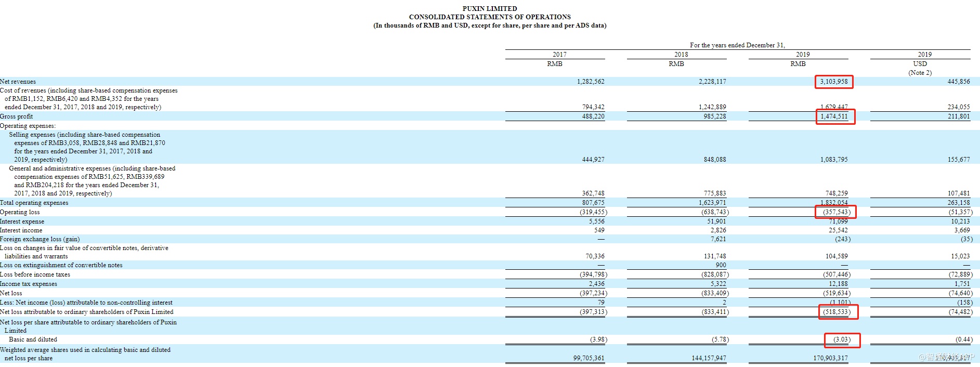980x367 pixels.
Task: Select 2018 gross profit 985,228
Action: tap(715, 116)
